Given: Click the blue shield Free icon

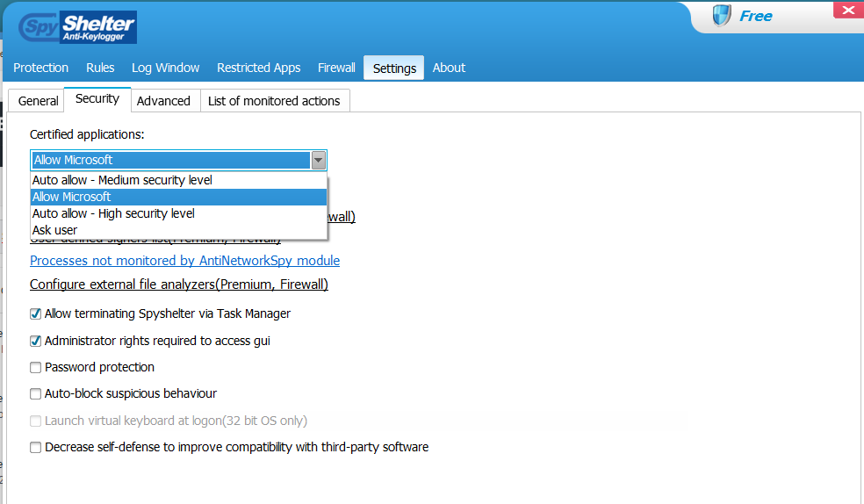Looking at the screenshot, I should 721,16.
